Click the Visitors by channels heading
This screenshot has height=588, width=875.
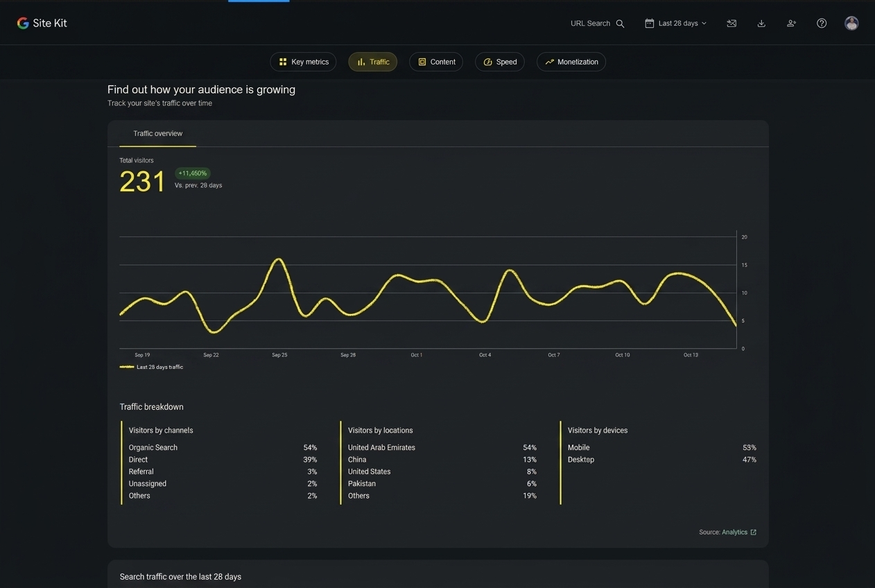point(161,431)
